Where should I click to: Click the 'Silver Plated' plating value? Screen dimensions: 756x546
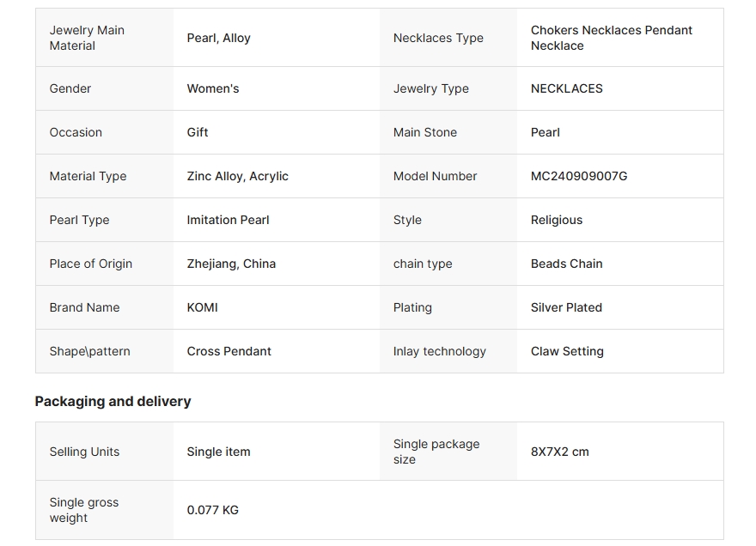click(566, 307)
